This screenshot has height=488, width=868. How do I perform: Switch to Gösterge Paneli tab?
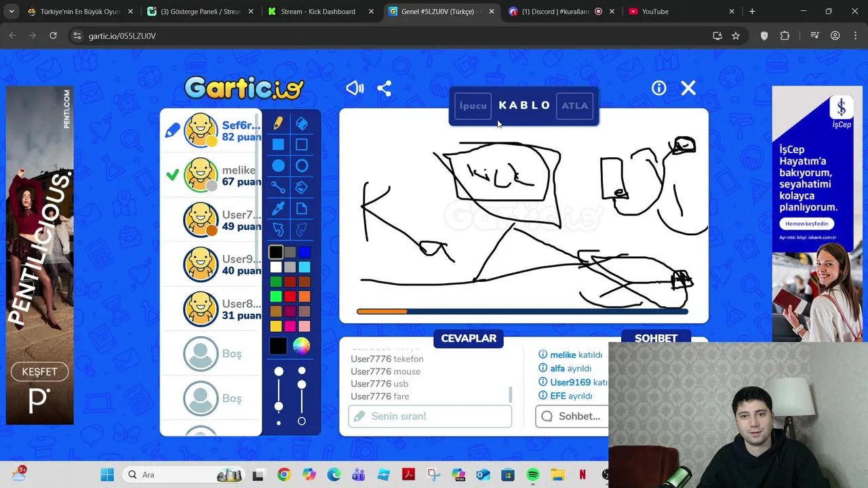click(x=201, y=12)
